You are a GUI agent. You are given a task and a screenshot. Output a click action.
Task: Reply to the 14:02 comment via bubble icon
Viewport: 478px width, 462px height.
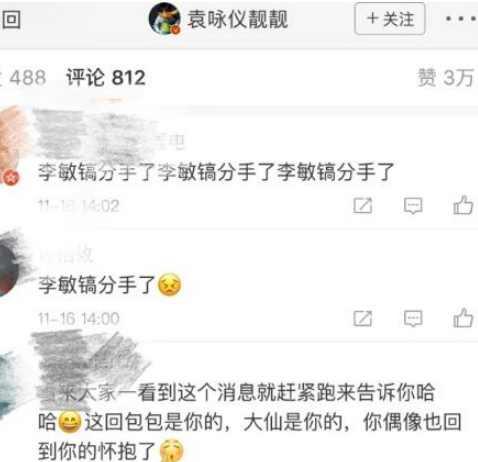point(413,205)
